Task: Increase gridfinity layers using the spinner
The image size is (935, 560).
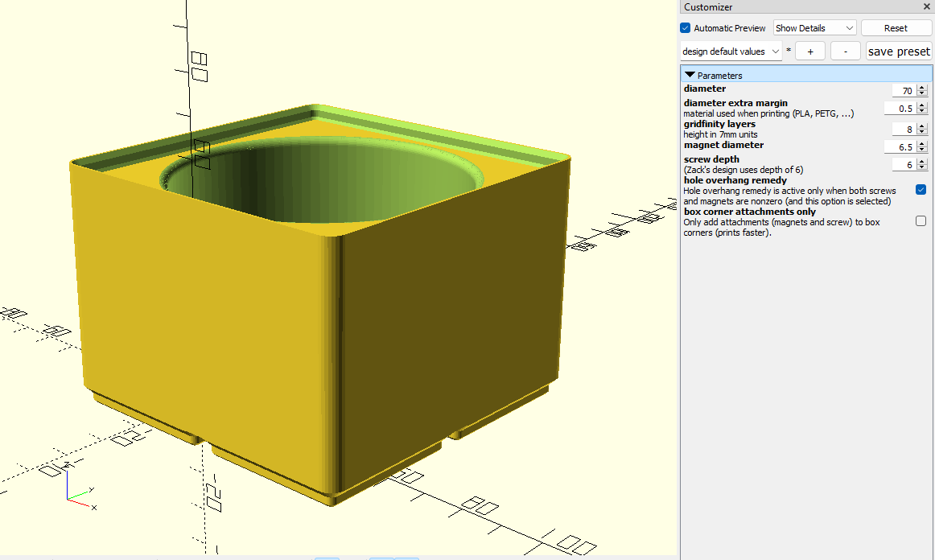Action: [x=923, y=126]
